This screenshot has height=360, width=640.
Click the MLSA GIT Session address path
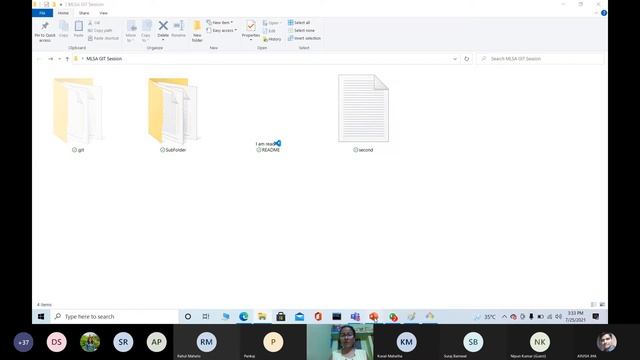coord(104,59)
